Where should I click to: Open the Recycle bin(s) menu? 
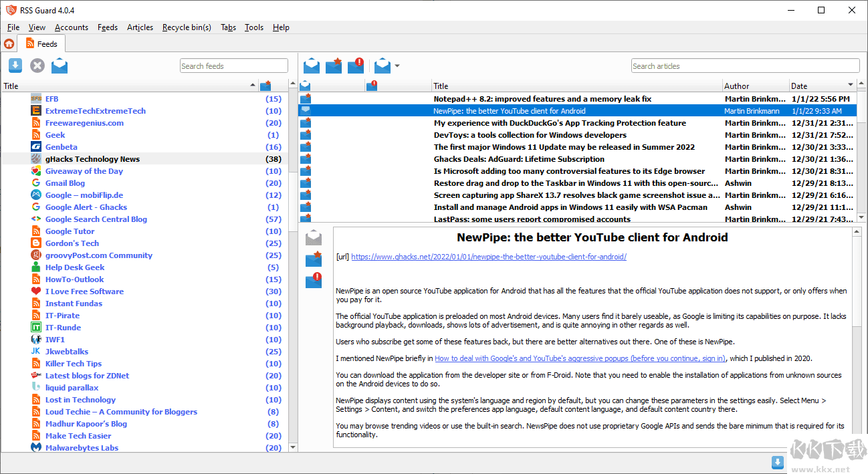tap(187, 27)
